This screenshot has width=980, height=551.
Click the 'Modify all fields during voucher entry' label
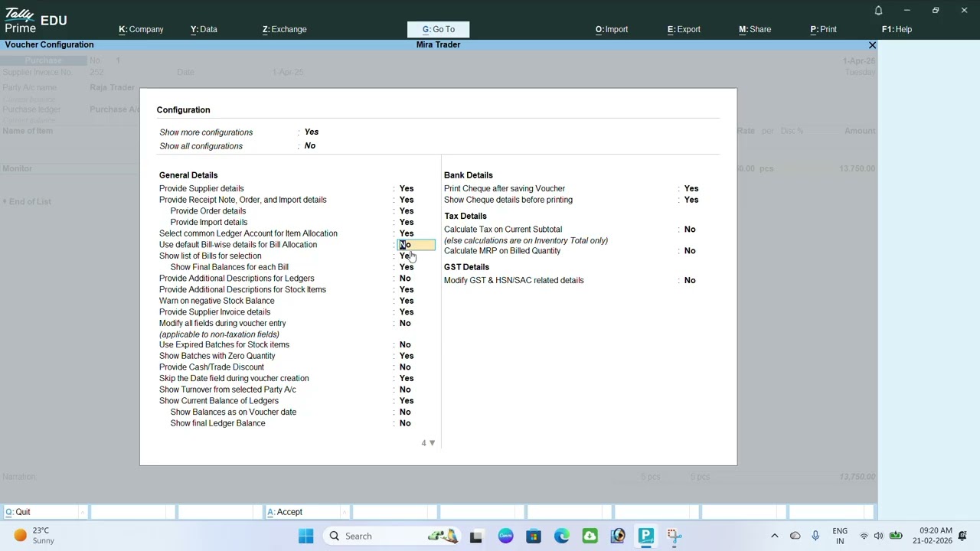[x=222, y=323]
